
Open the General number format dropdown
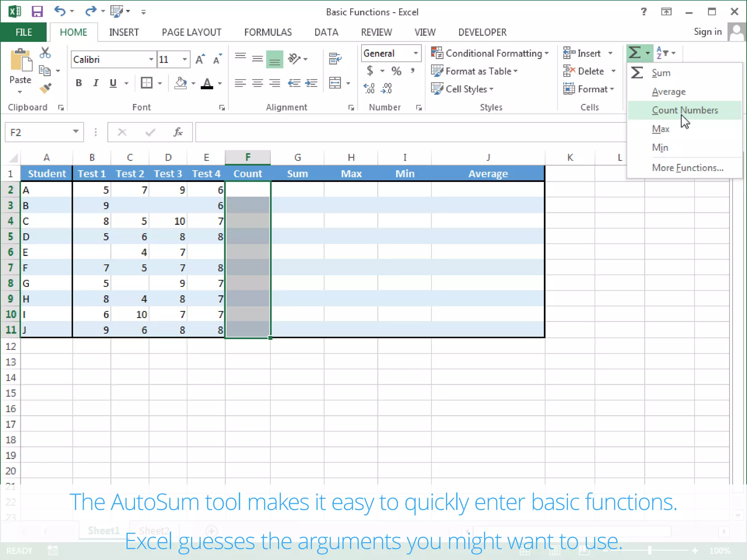(x=415, y=53)
